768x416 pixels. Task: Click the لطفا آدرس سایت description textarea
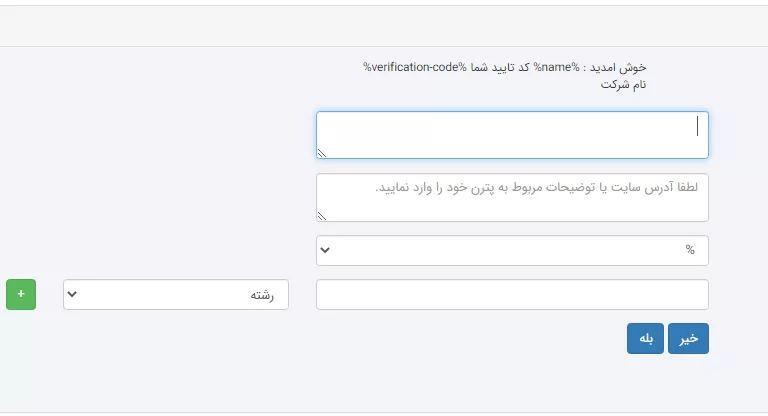[x=512, y=197]
